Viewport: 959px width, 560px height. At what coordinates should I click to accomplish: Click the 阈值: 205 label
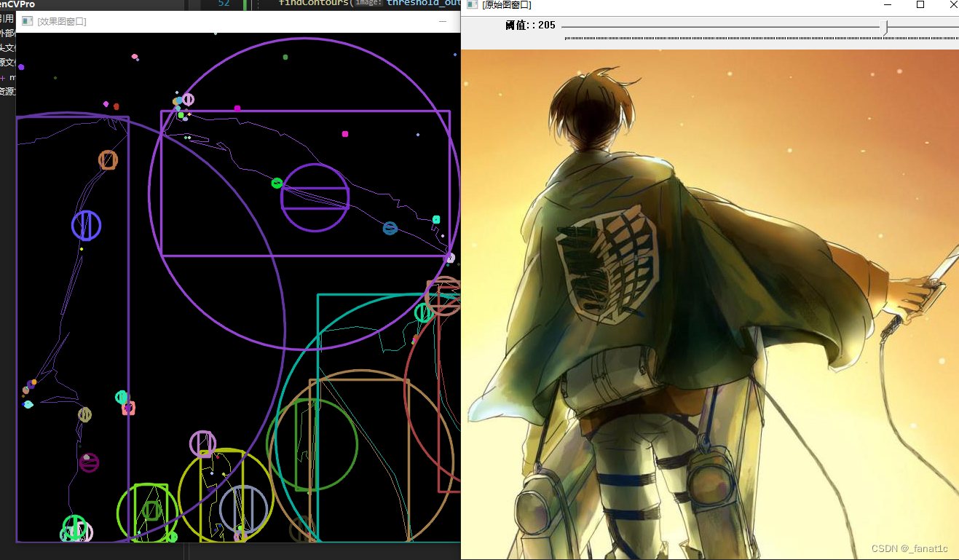(x=530, y=25)
